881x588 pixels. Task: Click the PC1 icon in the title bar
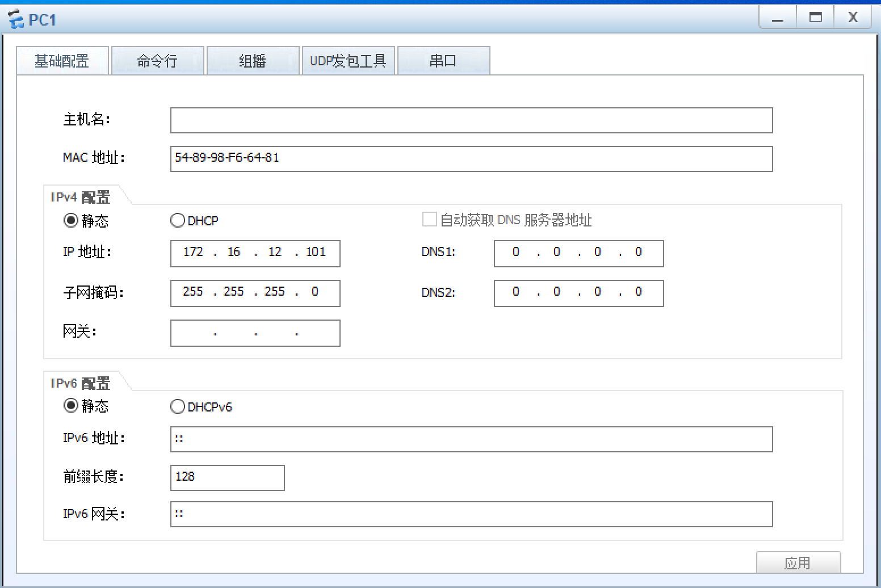16,20
